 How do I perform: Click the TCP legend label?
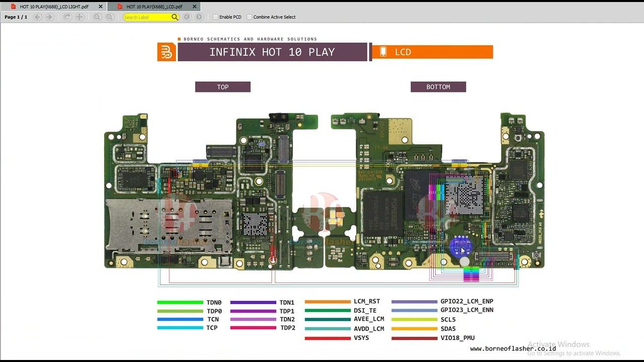click(212, 328)
